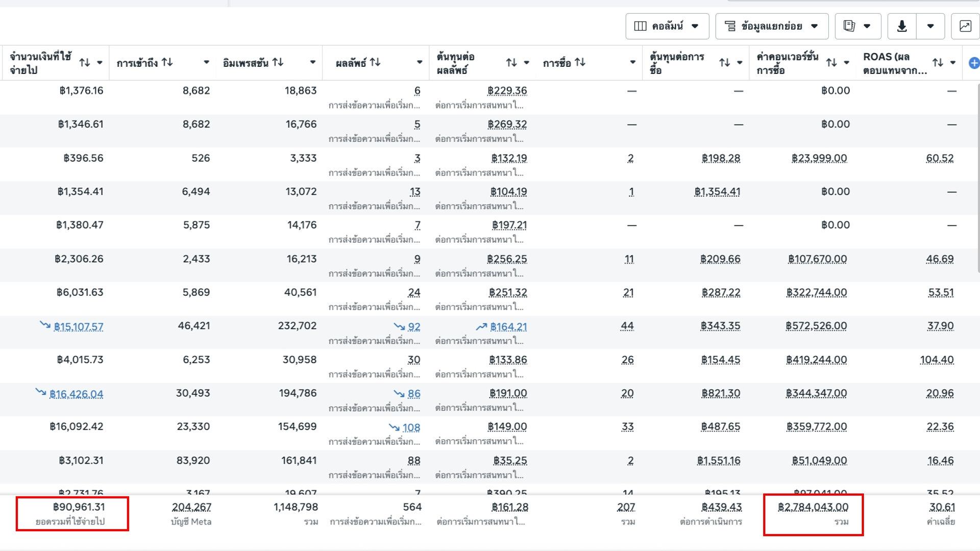Click the 207 total purchases value
The width and height of the screenshot is (980, 551).
pyautogui.click(x=626, y=507)
